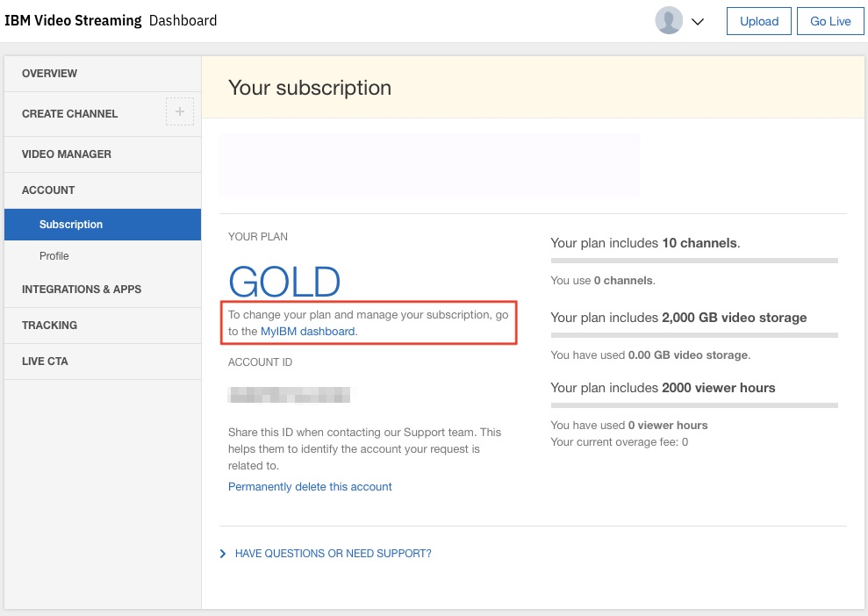The image size is (868, 616).
Task: Expand the Have Questions or Need Support section
Action: [326, 554]
